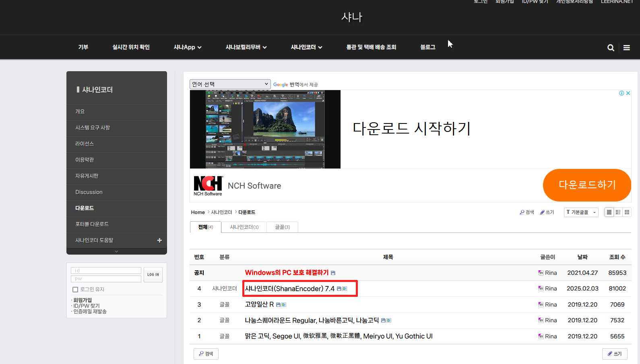The image size is (640, 364).
Task: Open 기부 menu item
Action: coord(83,47)
